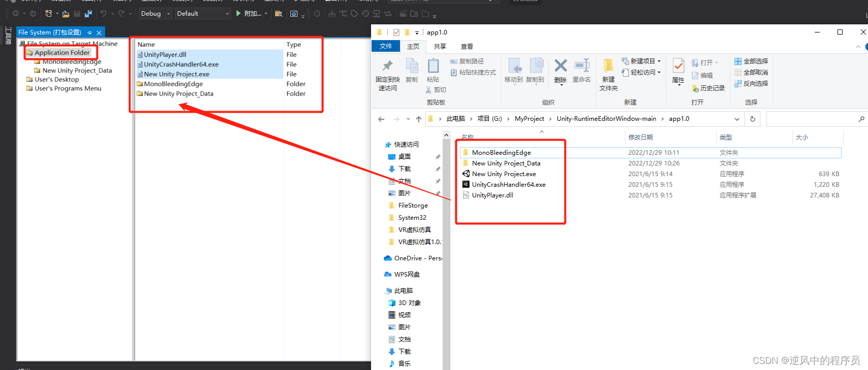
Task: Close the File System (打包设置) tab
Action: click(x=99, y=32)
